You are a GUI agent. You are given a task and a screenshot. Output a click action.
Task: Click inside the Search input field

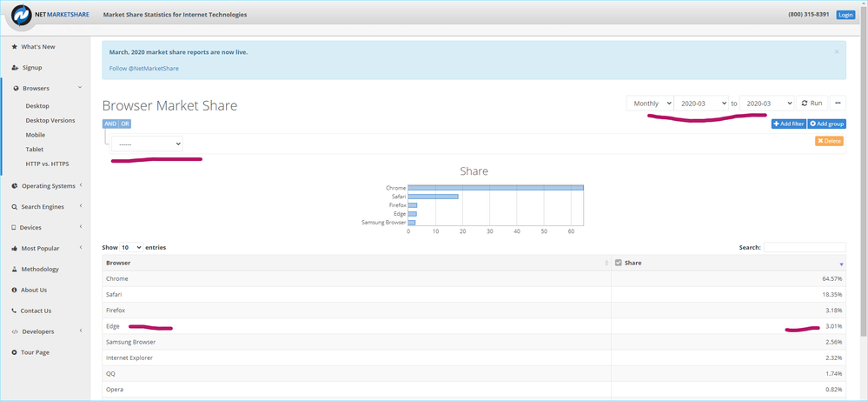[x=805, y=248]
